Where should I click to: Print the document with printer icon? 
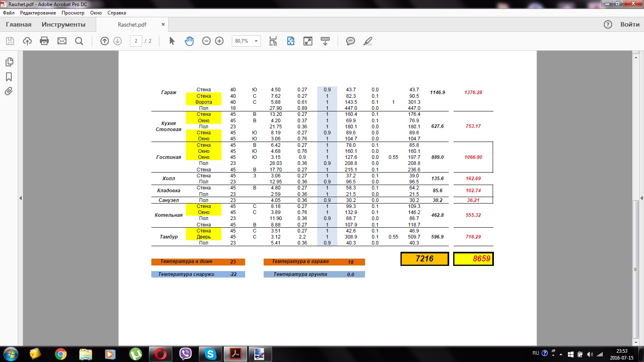(45, 41)
